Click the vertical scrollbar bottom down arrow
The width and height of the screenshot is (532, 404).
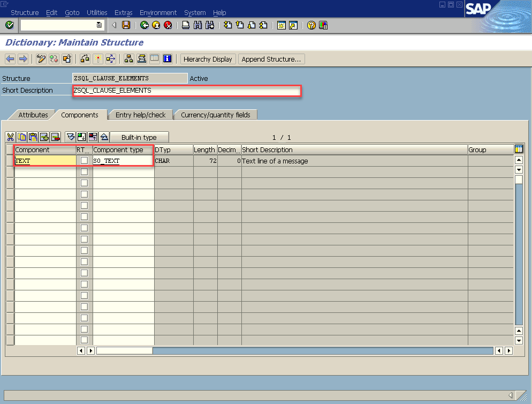click(x=519, y=340)
